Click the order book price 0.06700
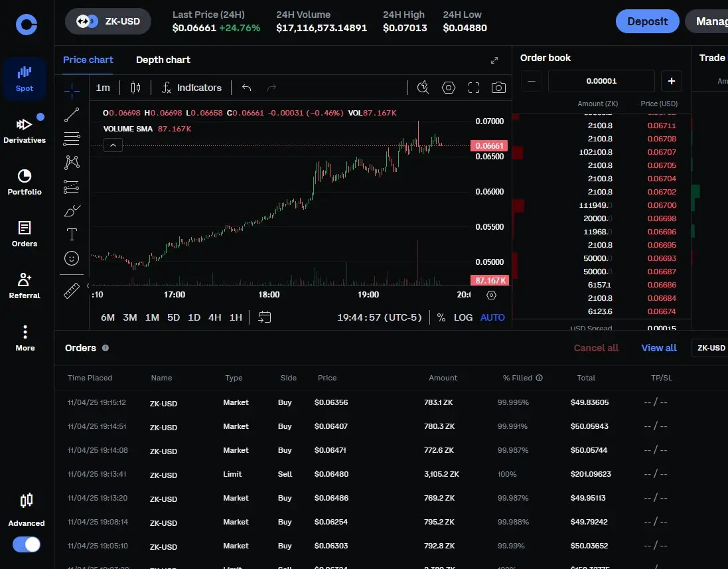728x569 pixels. 662,205
